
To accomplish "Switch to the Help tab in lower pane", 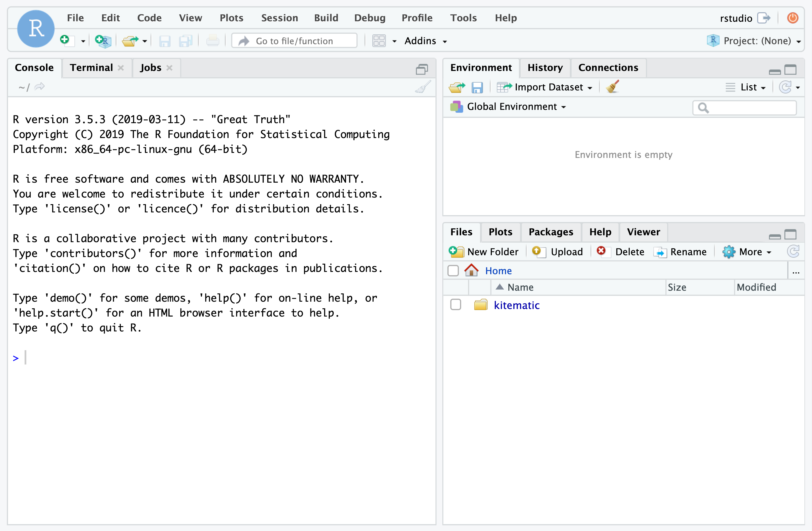I will (600, 232).
